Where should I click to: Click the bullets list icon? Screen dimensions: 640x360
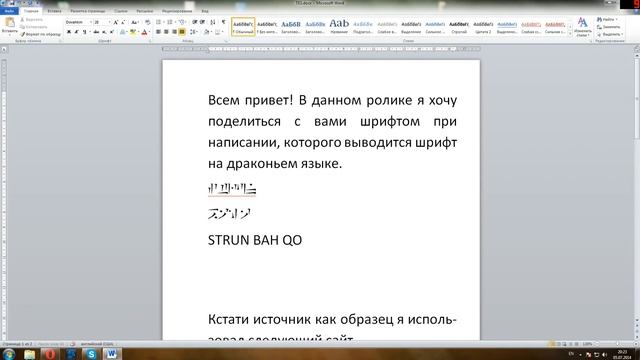click(159, 22)
